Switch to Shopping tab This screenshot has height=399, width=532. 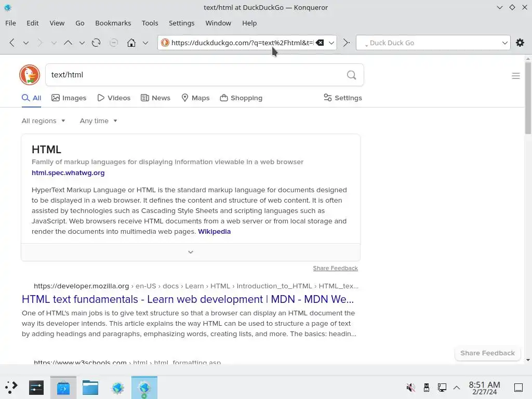coord(241,98)
